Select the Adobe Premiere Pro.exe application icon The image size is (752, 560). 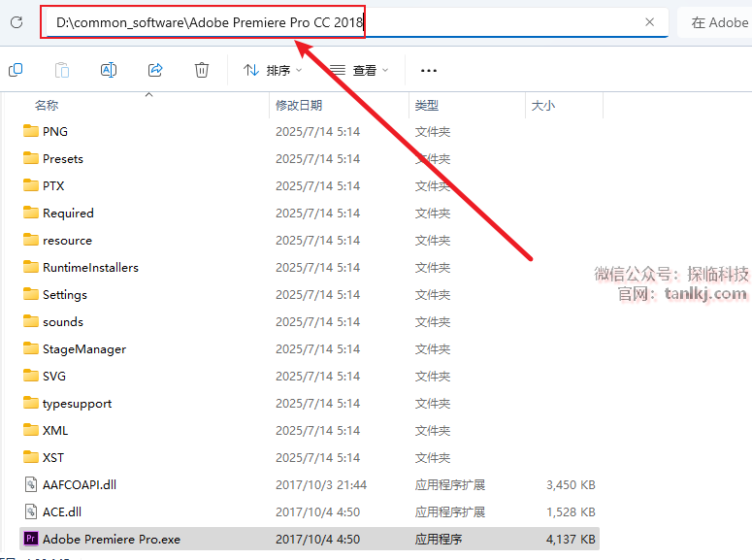(x=30, y=539)
